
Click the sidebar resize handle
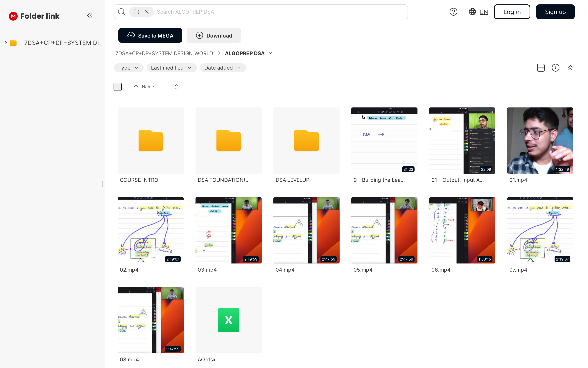coord(103,184)
